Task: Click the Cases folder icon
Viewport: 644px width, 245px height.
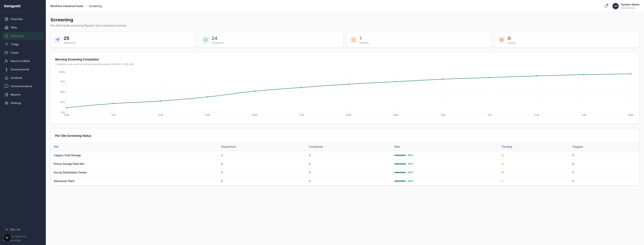Action: pyautogui.click(x=6, y=53)
